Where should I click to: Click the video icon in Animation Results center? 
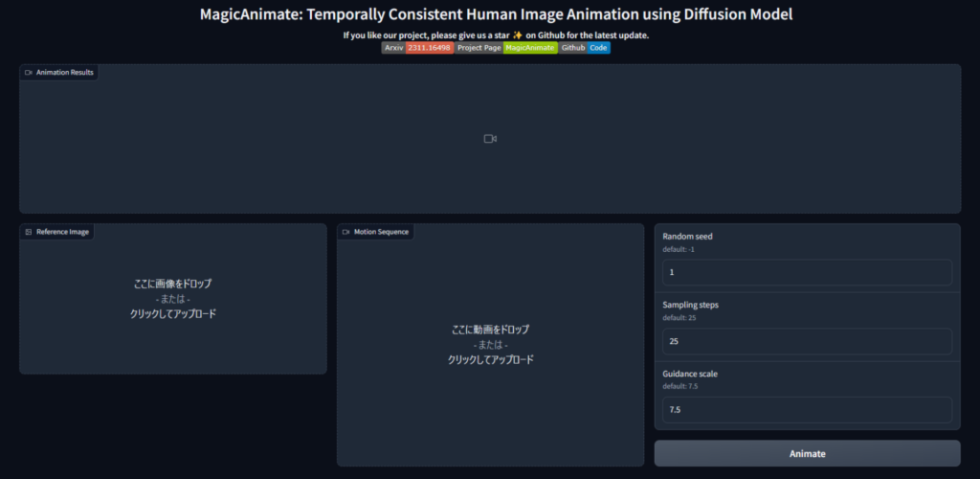490,139
